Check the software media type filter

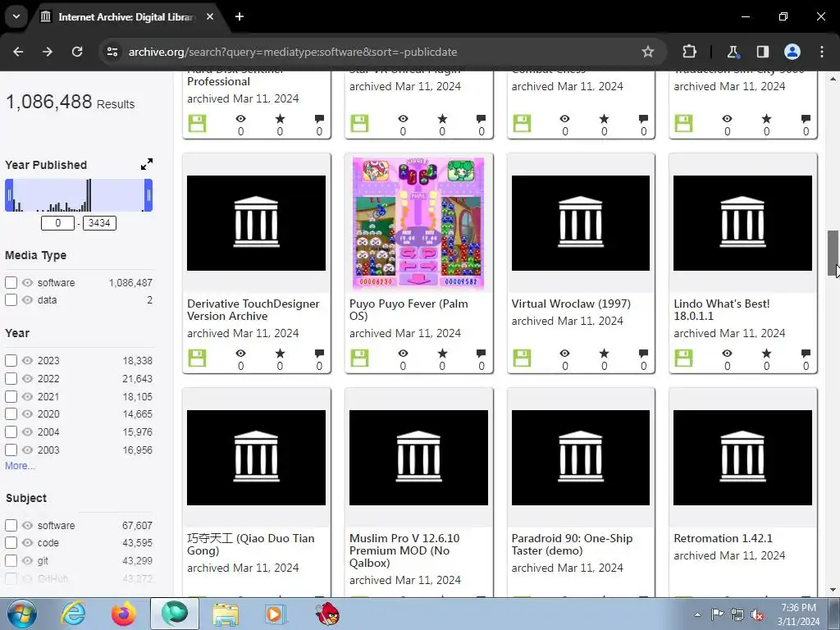coord(11,282)
